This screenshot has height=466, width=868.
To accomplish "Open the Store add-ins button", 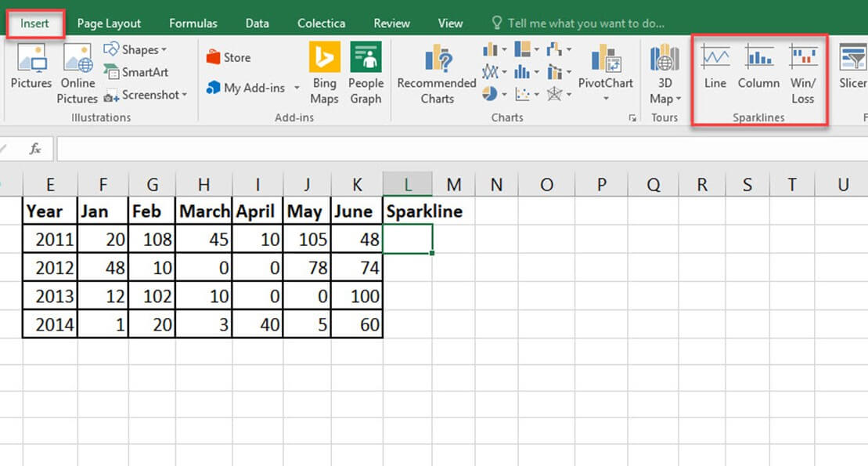I will click(x=229, y=57).
